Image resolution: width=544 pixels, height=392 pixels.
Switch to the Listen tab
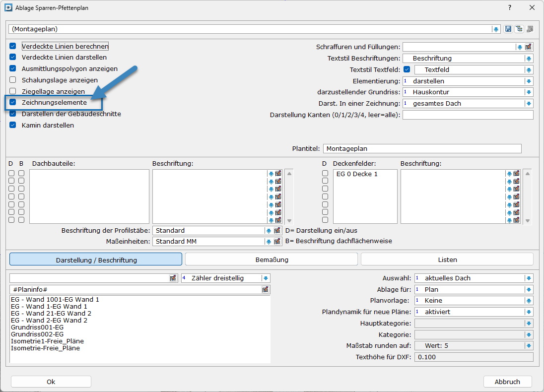[x=447, y=260]
